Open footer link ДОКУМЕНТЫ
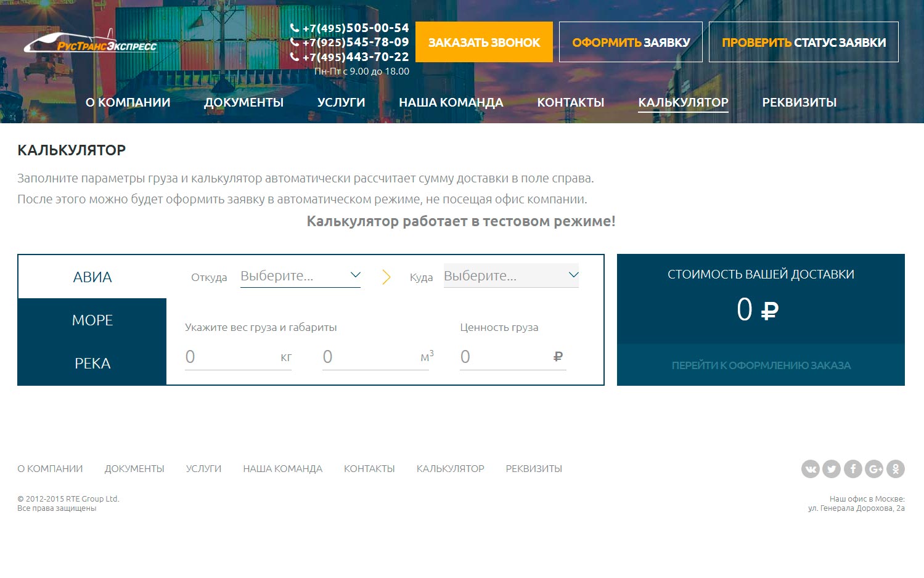The height and width of the screenshot is (578, 924). point(134,469)
